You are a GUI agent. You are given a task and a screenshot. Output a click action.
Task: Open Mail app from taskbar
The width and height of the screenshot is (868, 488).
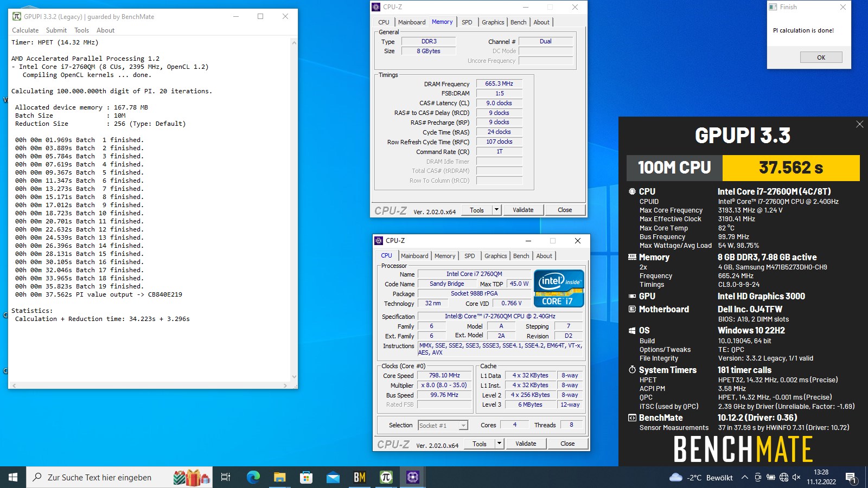pos(333,477)
